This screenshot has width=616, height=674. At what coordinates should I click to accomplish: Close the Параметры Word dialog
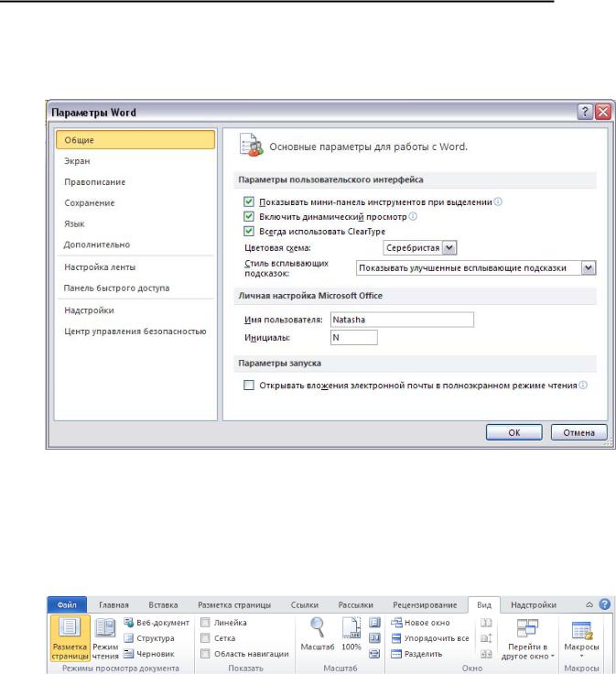(x=603, y=112)
